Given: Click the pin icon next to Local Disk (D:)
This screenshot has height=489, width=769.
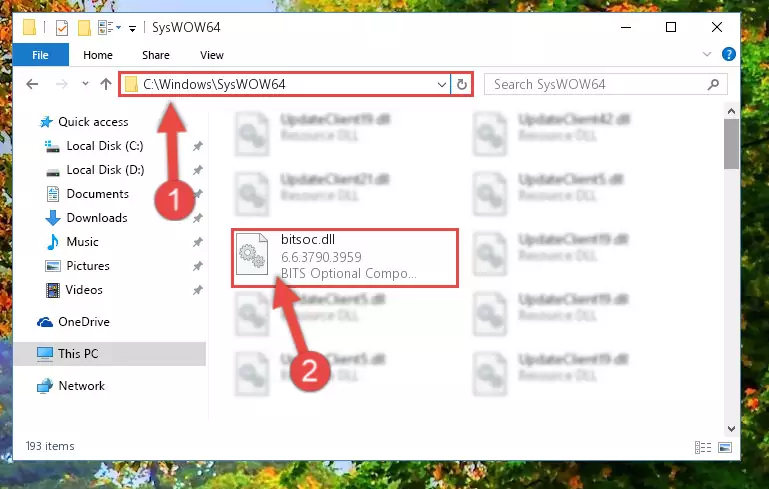Looking at the screenshot, I should [197, 170].
